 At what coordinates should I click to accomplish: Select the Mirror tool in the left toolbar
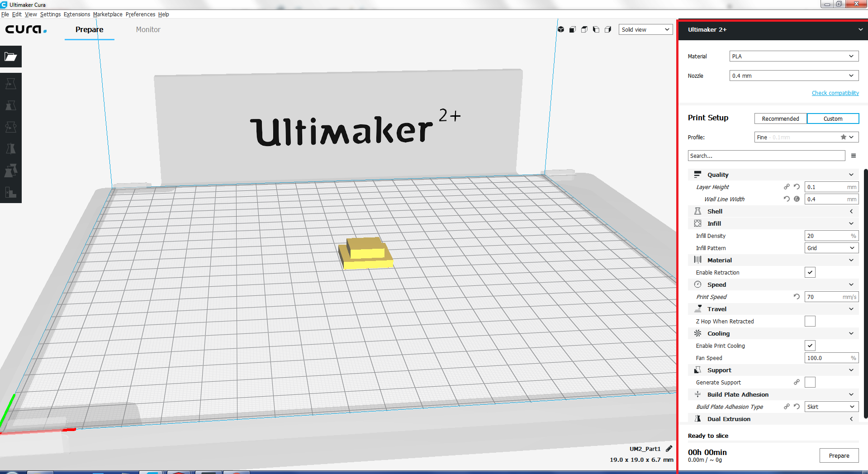(x=11, y=149)
